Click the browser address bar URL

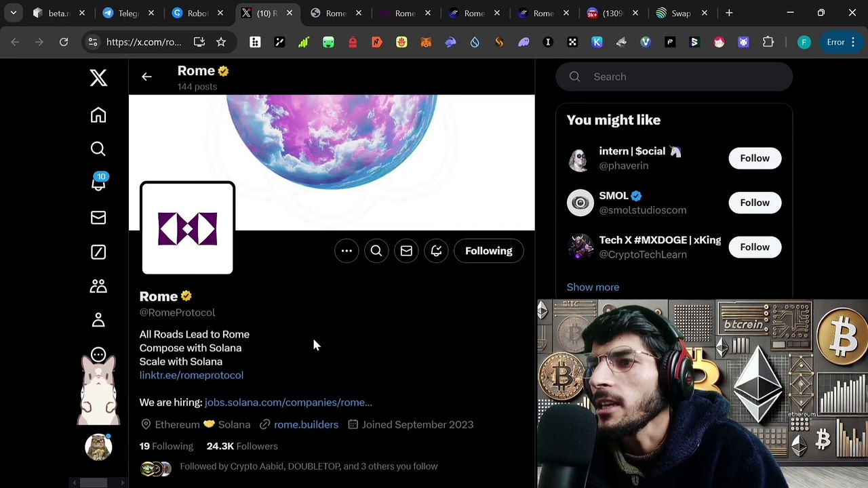144,42
